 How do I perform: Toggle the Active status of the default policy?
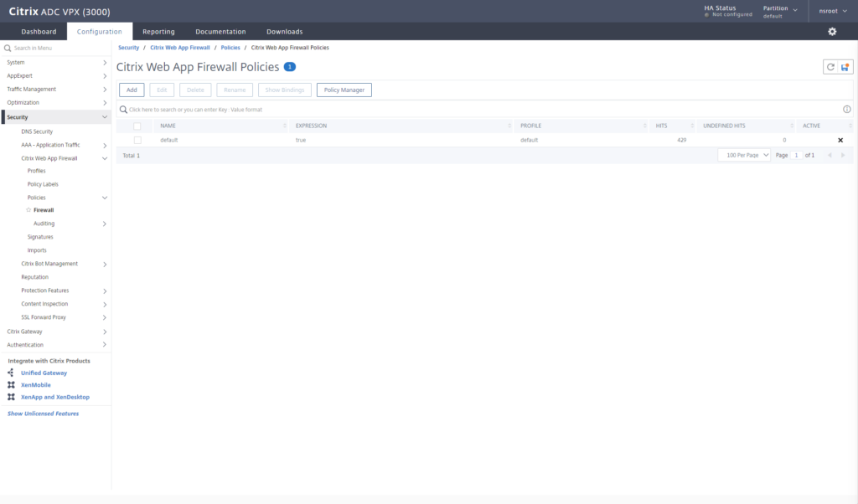pos(840,140)
